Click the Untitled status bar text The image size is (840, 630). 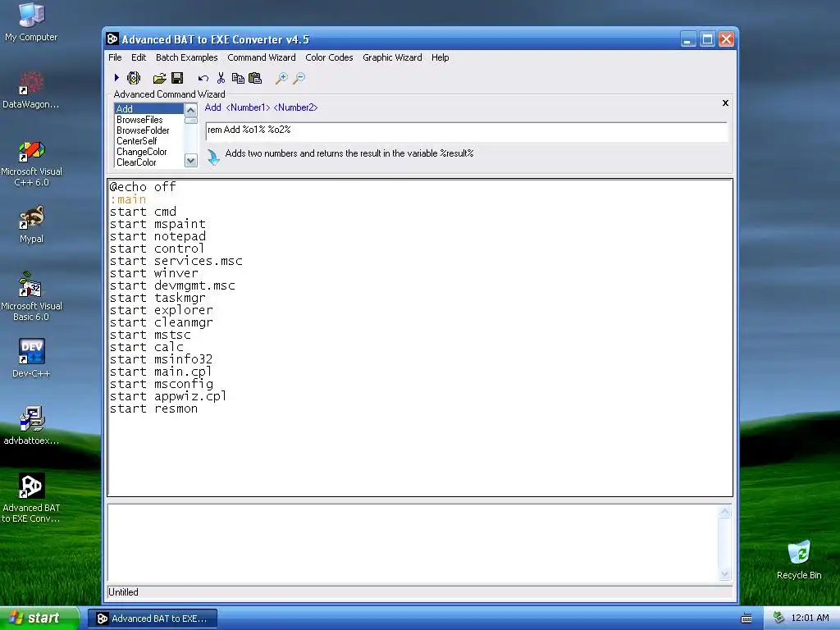(x=123, y=592)
